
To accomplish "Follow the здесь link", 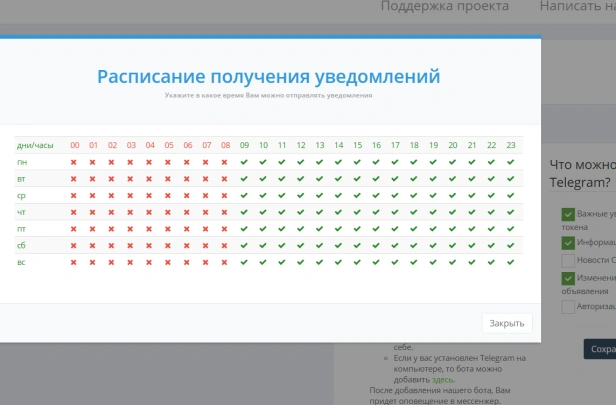I will point(442,380).
